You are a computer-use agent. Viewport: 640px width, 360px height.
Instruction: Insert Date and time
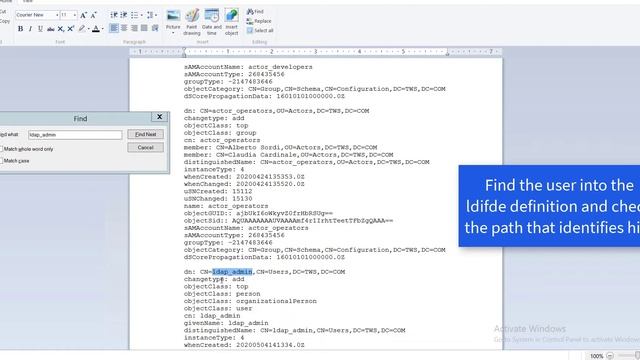click(211, 22)
